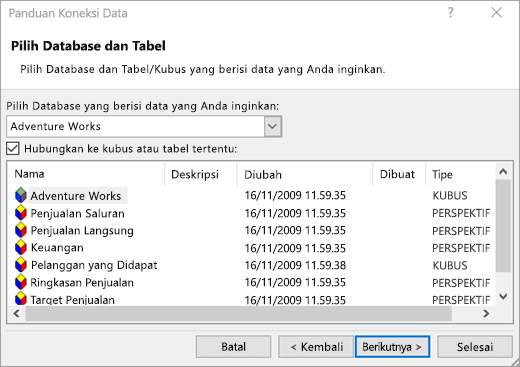
Task: Click the Pelanggan yang Didapat cube icon
Action: (x=21, y=265)
